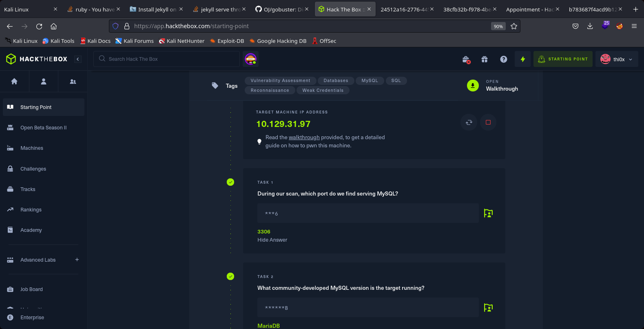Collapse the sidebar with the chevron button

pyautogui.click(x=78, y=59)
